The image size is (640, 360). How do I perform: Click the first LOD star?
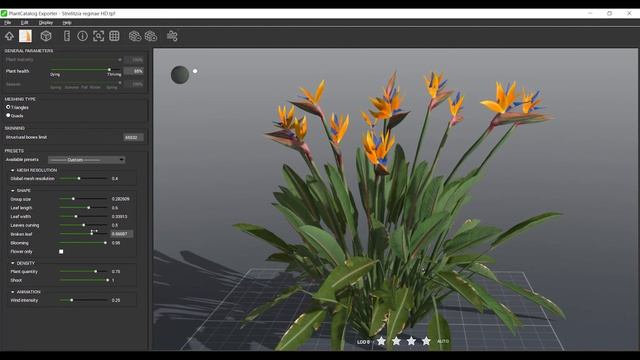381,341
